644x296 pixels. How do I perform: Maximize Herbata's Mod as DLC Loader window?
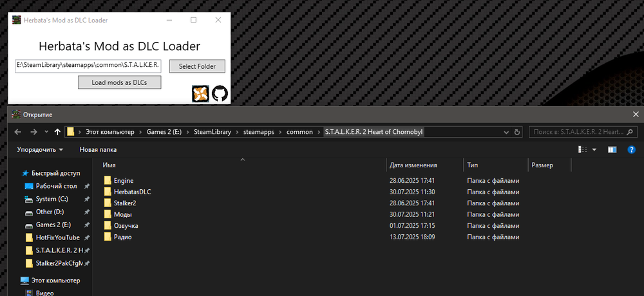193,20
